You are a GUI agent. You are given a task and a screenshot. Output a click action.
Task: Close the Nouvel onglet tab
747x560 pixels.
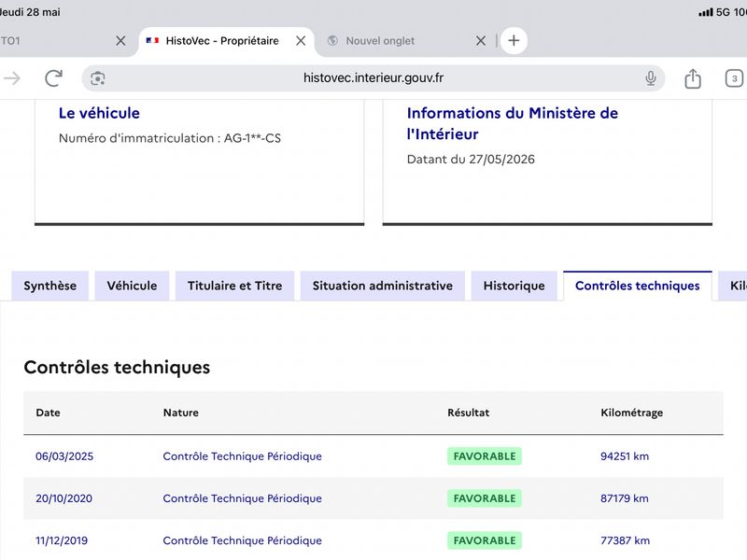[x=481, y=41]
